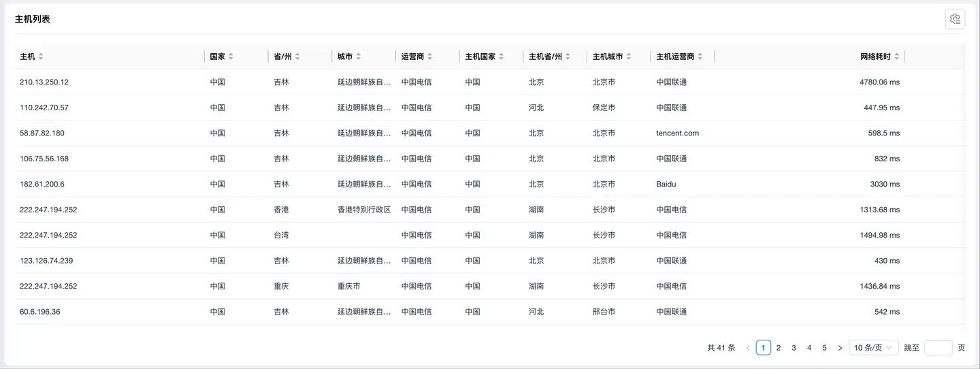
Task: Sort by 城市 column sort icon
Action: click(359, 57)
